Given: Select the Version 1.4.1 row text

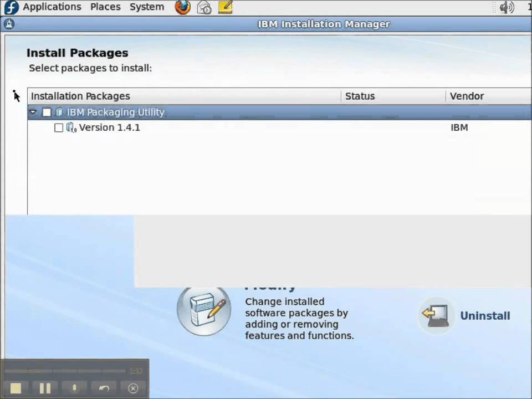Looking at the screenshot, I should coord(109,127).
